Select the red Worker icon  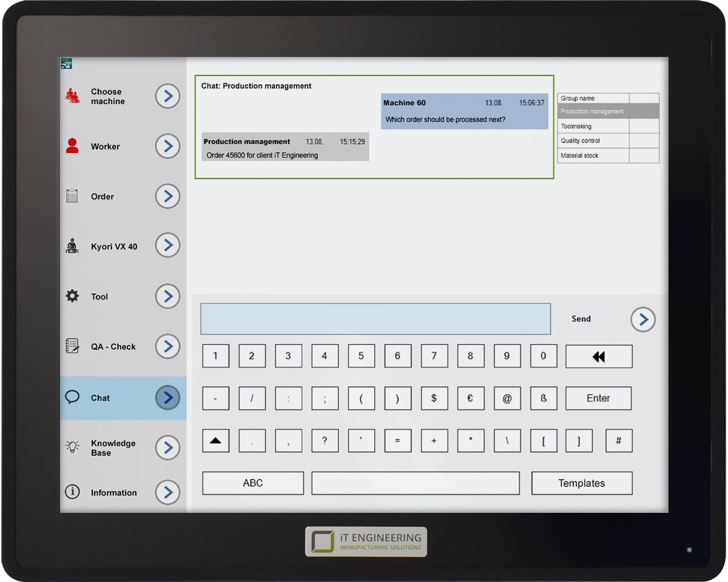click(x=72, y=145)
